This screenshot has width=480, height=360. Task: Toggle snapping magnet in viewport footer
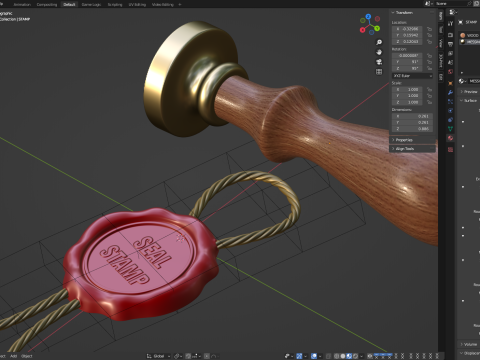pyautogui.click(x=189, y=356)
